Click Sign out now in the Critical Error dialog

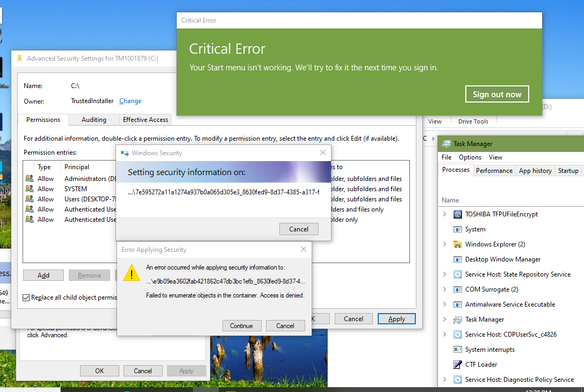[x=497, y=93]
